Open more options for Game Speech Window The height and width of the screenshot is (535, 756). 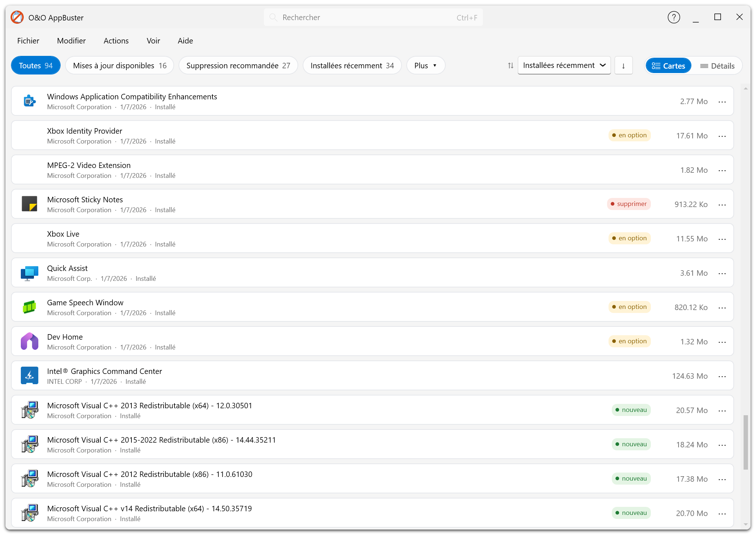click(x=722, y=307)
